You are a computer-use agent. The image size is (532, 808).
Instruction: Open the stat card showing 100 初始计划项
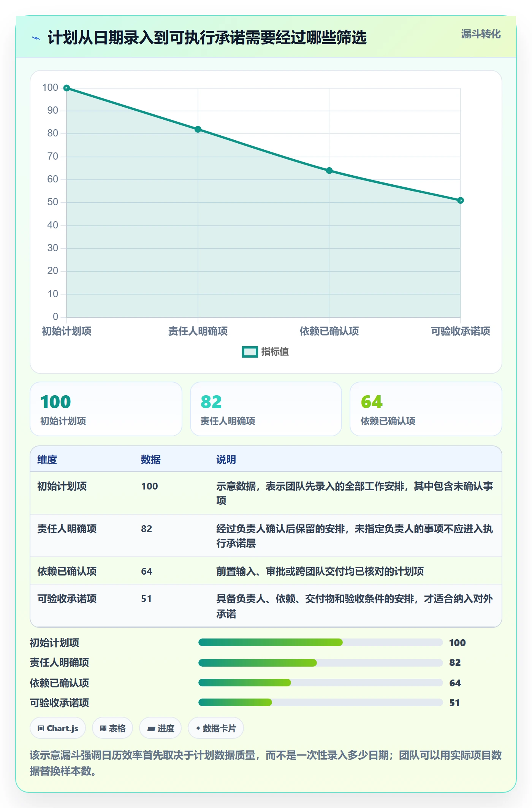click(x=106, y=409)
